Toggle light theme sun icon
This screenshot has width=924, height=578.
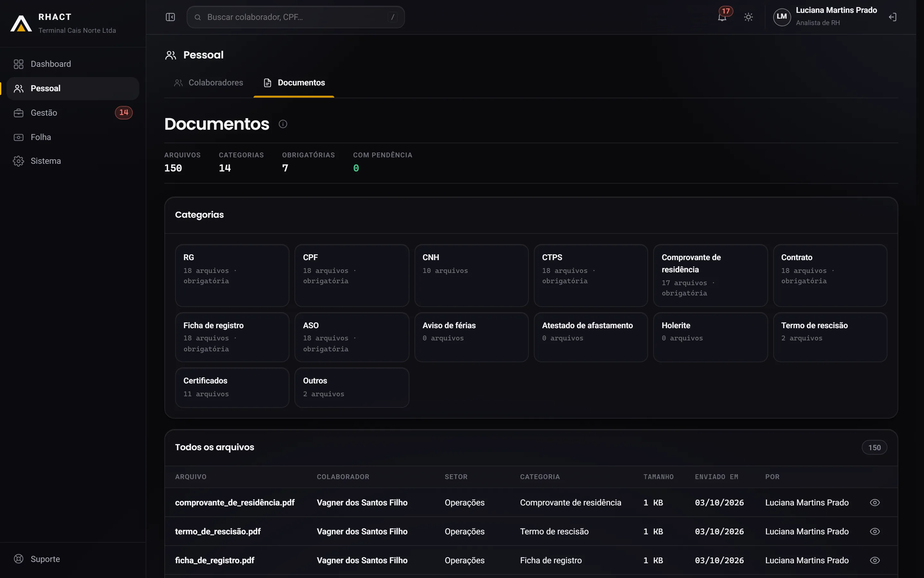[x=749, y=17]
